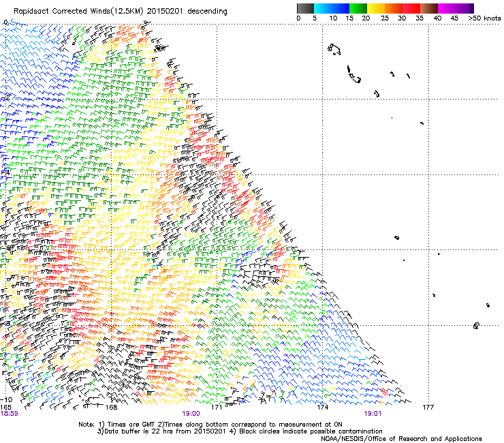Click the '19:01' purple time label
Image resolution: width=504 pixels, height=443 pixels.
click(373, 414)
